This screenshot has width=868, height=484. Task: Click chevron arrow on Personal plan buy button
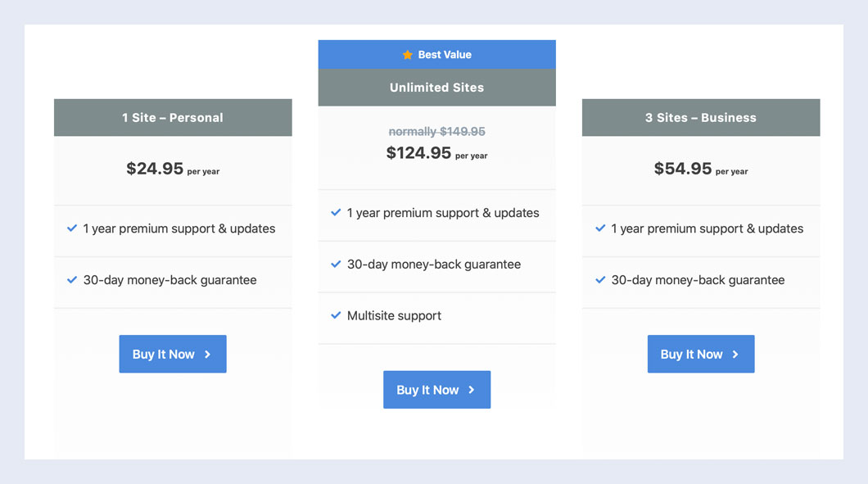pos(208,355)
